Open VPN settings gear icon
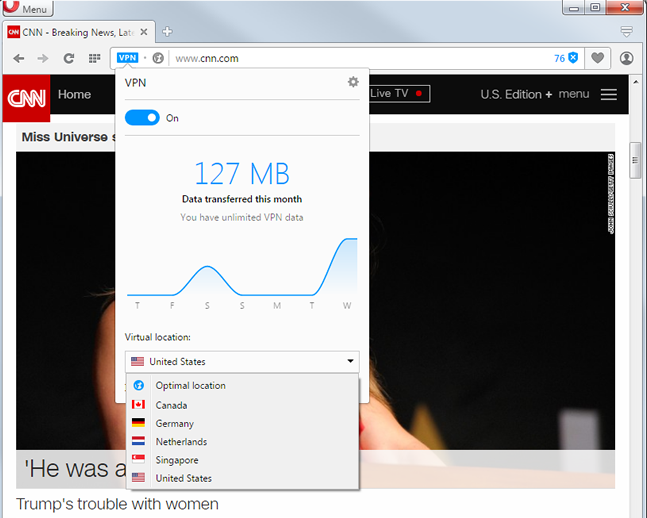 click(x=353, y=82)
